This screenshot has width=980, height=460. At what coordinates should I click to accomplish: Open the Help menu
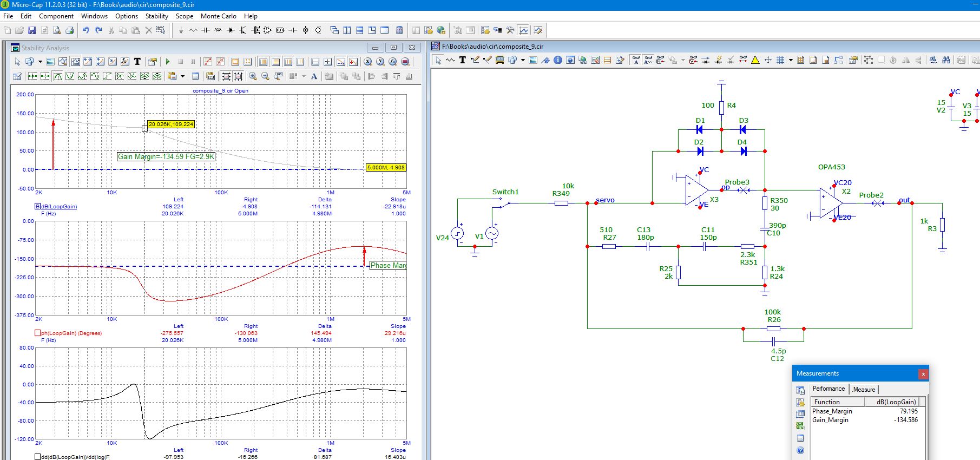tap(251, 16)
